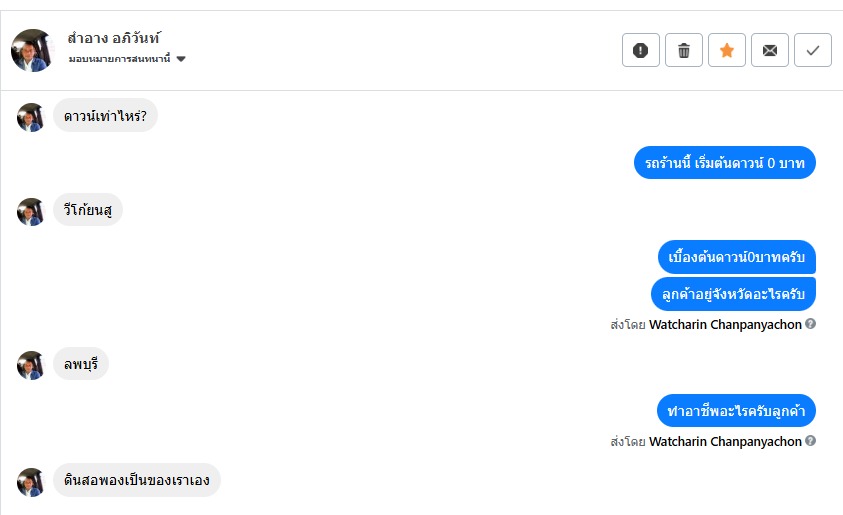Click avatar beside the ลพบุรี message
Viewport: 843px width, 515px height.
(31, 365)
